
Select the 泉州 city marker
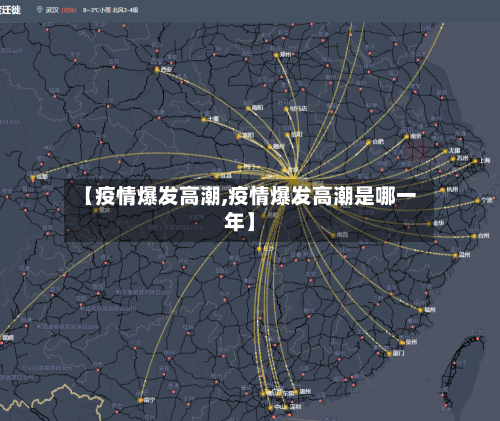click(402, 343)
